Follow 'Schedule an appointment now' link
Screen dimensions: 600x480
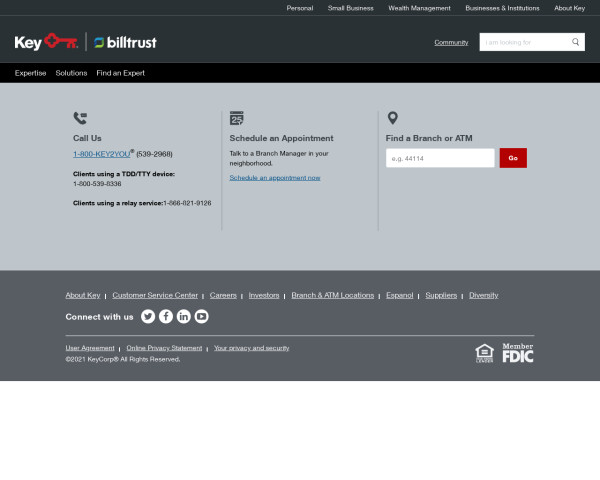click(275, 178)
